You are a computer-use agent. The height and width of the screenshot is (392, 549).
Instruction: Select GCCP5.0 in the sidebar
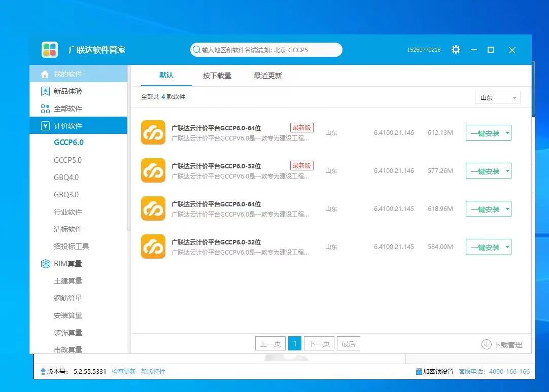[67, 160]
